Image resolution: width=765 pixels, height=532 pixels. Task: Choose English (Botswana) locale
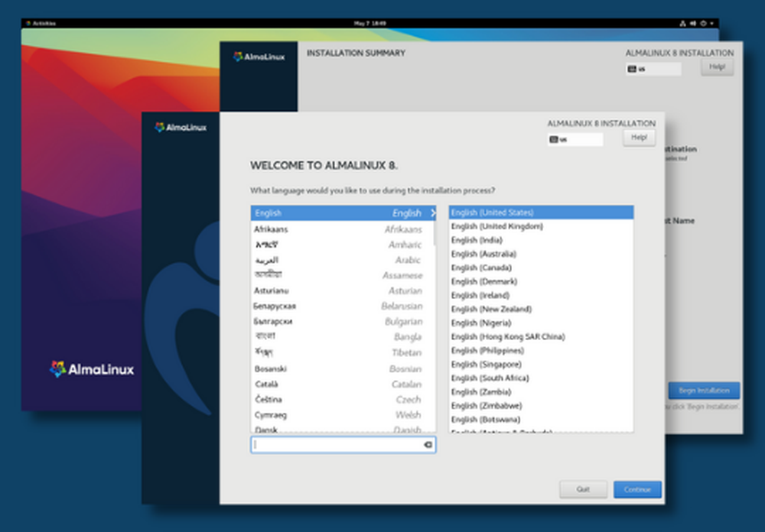[541, 420]
